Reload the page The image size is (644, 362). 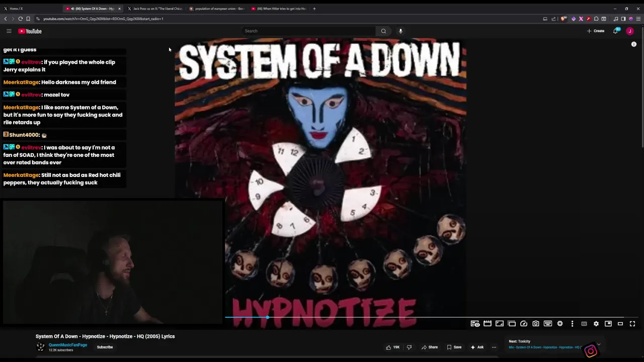[21, 19]
